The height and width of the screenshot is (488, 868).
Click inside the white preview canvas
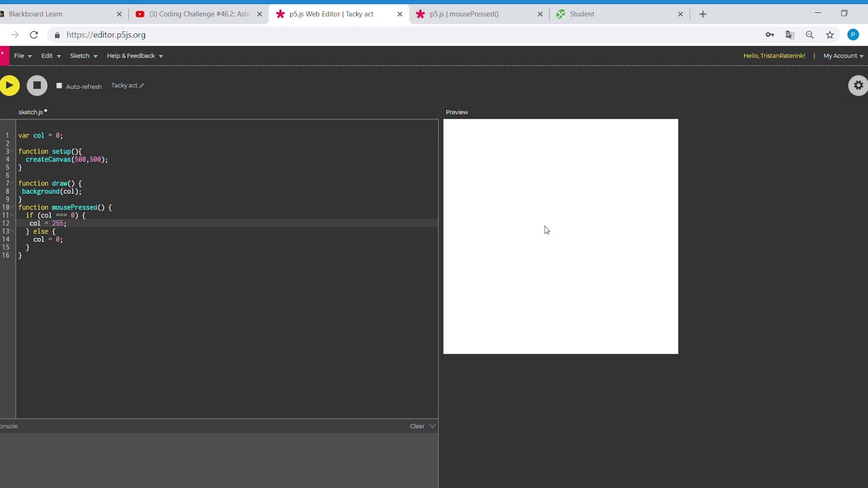(561, 237)
